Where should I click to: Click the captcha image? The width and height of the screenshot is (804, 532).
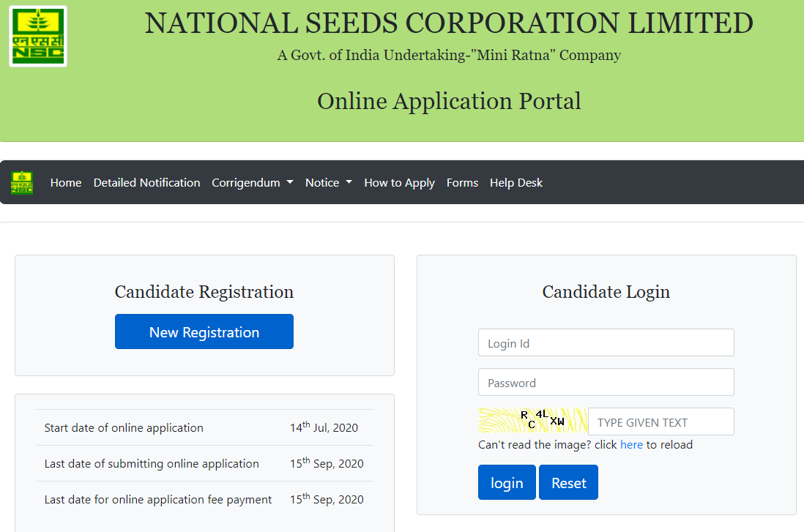click(533, 421)
